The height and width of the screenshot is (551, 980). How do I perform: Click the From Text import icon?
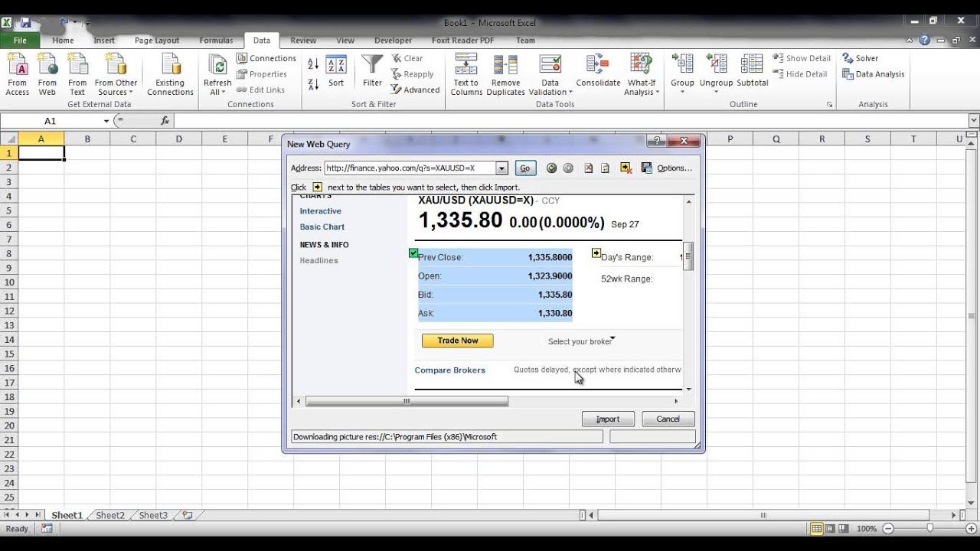click(77, 74)
